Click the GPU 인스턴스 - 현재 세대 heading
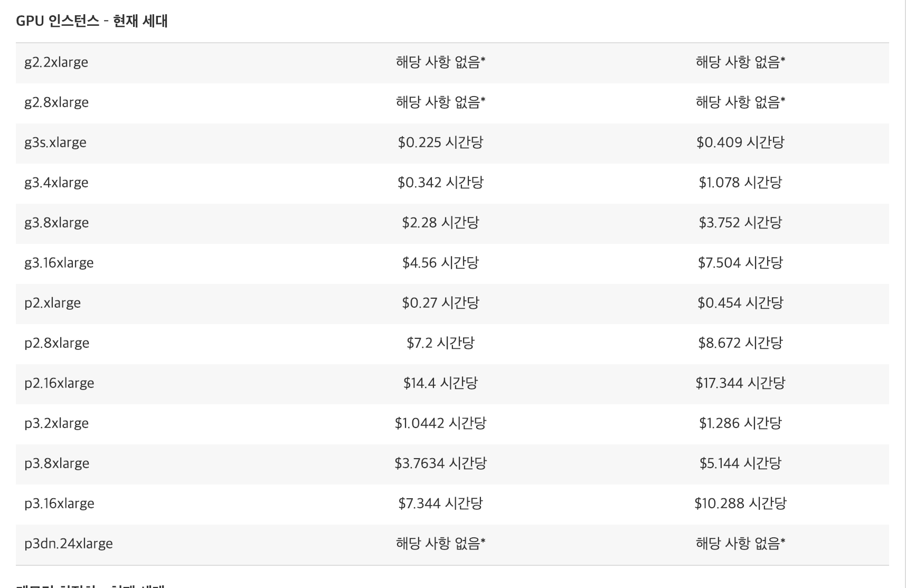Viewport: 906px width, 588px height. [x=92, y=21]
